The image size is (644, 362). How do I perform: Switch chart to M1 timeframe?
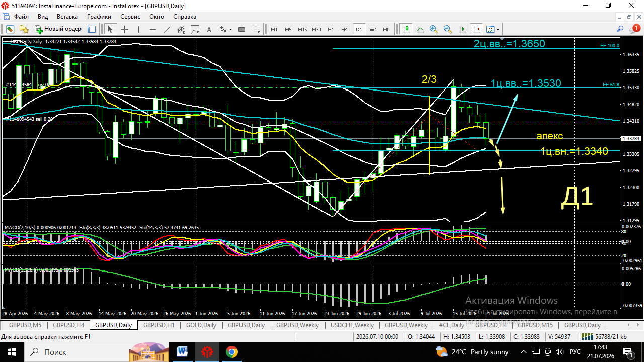click(274, 29)
